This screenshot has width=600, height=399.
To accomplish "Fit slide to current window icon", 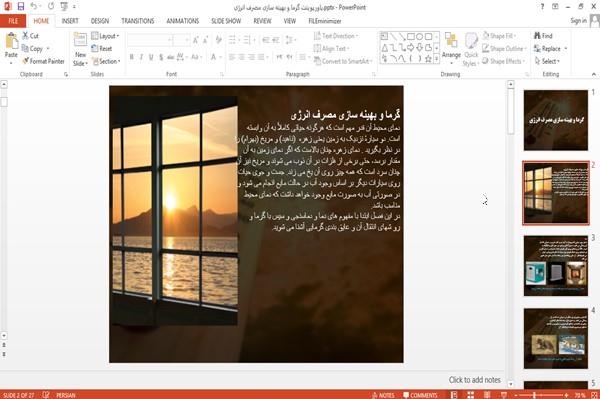I will pos(594,395).
